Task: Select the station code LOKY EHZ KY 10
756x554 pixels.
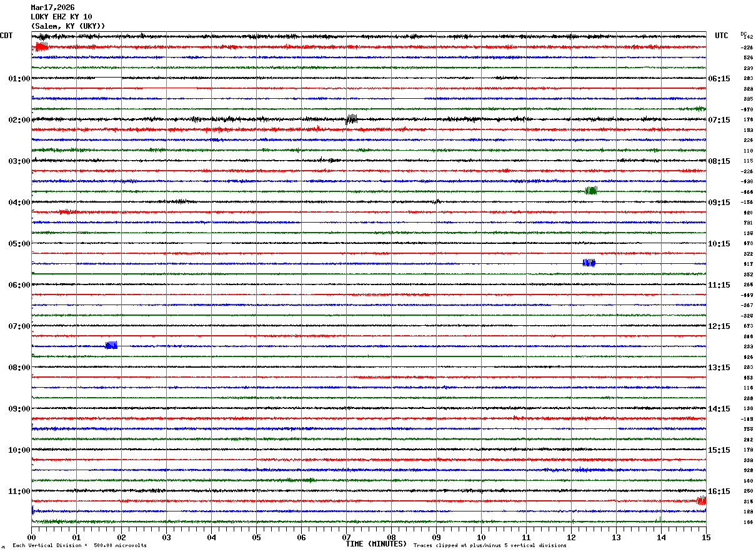Action: point(61,17)
